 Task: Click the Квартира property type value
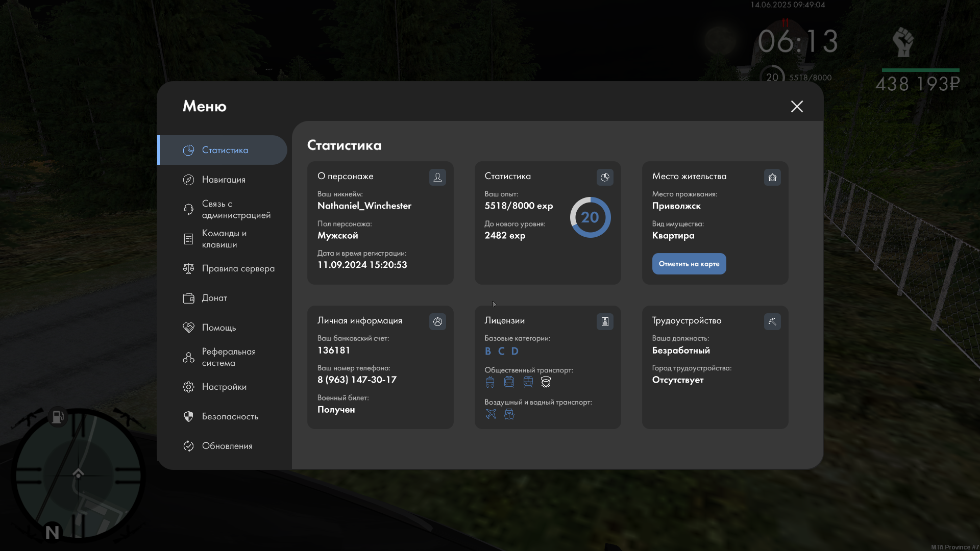click(x=673, y=235)
